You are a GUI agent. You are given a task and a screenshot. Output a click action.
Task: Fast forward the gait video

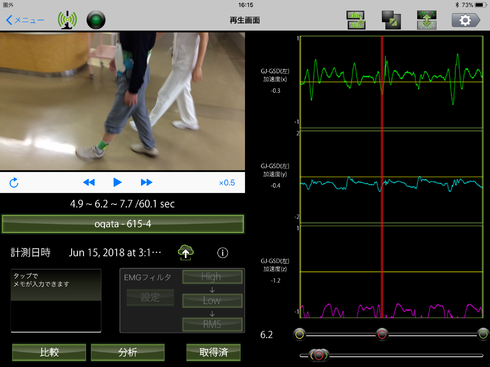click(146, 182)
